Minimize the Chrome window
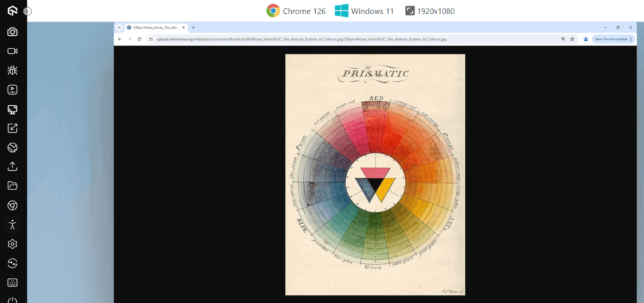The height and width of the screenshot is (303, 644). 605,27
